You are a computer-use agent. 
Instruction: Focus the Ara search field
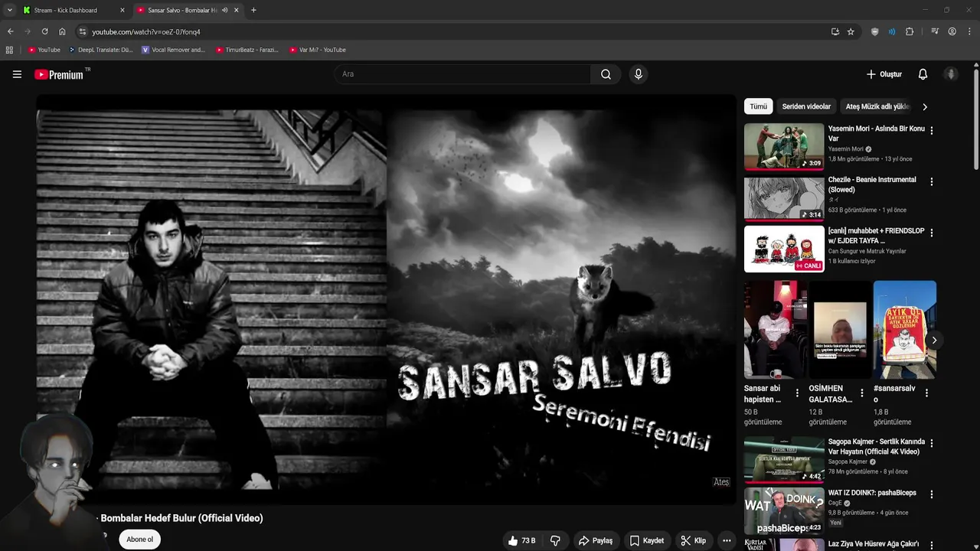(x=462, y=74)
